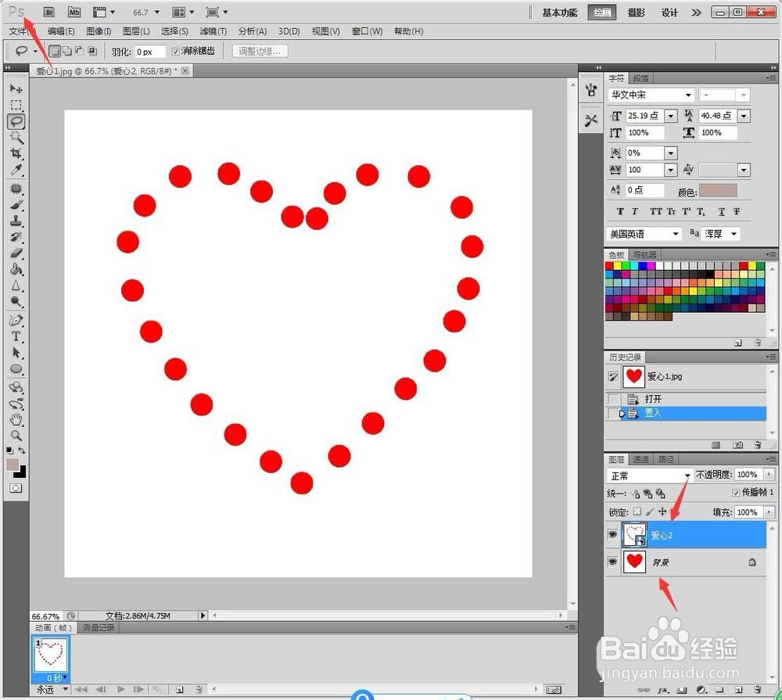The width and height of the screenshot is (782, 700).
Task: Select the Ellipse shape tool
Action: (16, 369)
